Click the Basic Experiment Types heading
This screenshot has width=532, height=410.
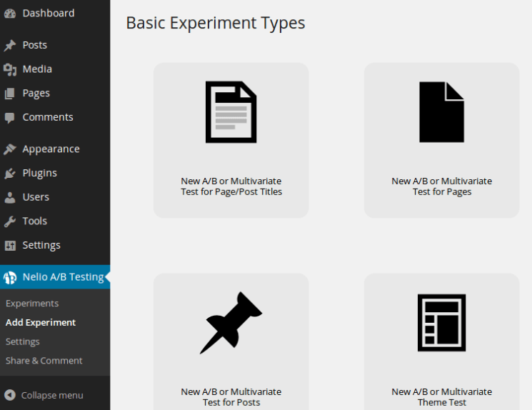[216, 24]
